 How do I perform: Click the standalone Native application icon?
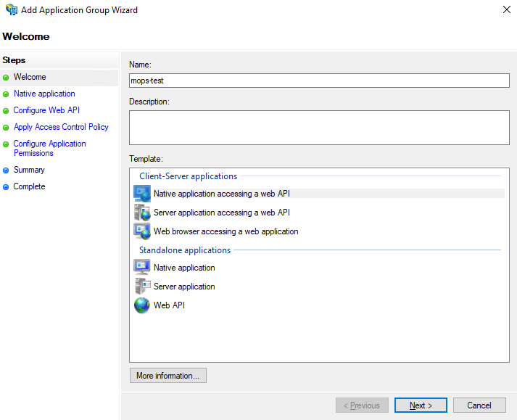point(141,268)
